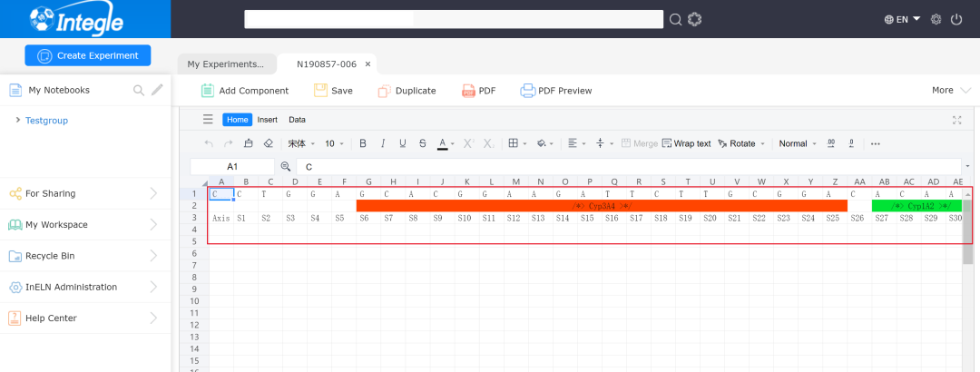This screenshot has width=980, height=372.
Task: Open PDF Preview
Action: 556,91
